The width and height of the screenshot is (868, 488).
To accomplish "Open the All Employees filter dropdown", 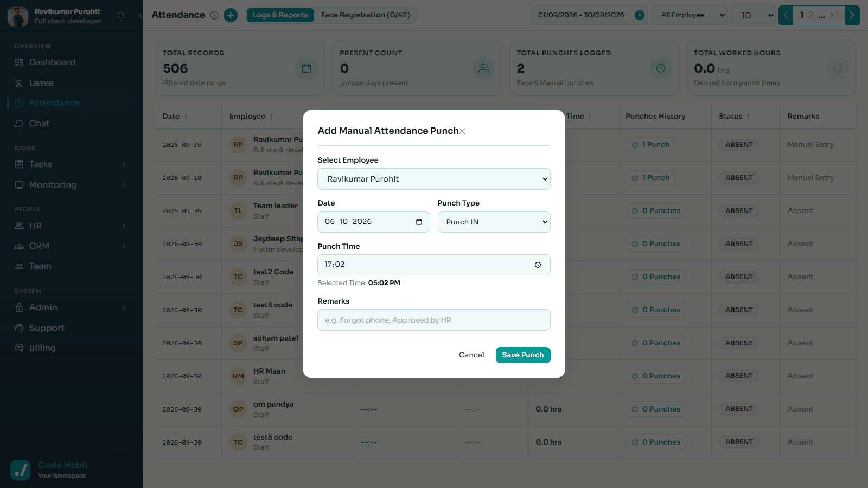I will (690, 15).
